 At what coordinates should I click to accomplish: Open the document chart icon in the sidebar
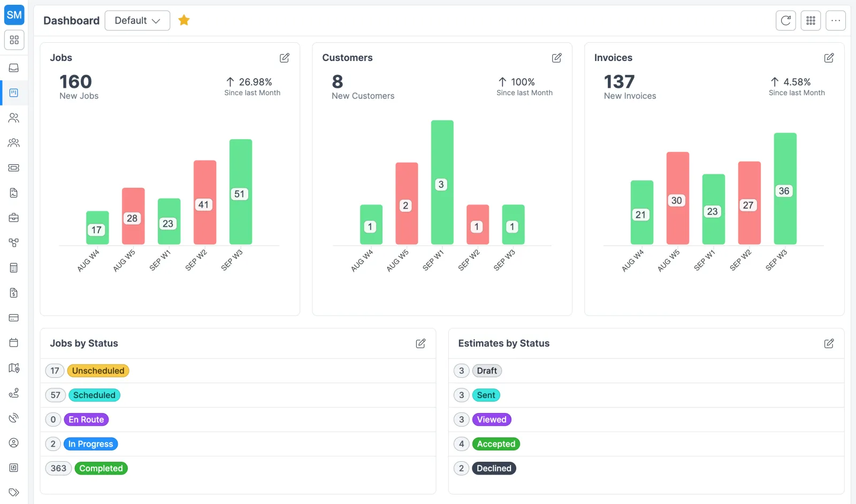14,193
